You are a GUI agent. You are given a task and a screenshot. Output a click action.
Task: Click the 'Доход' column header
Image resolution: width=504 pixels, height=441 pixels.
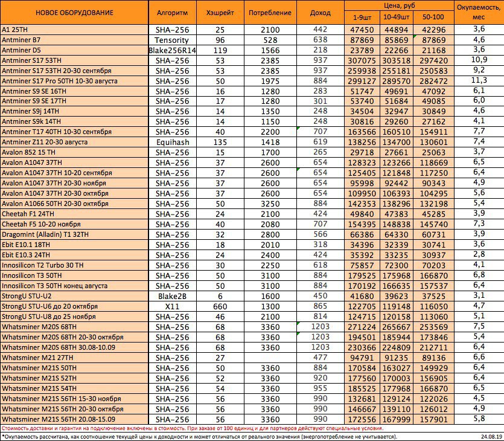(x=321, y=13)
